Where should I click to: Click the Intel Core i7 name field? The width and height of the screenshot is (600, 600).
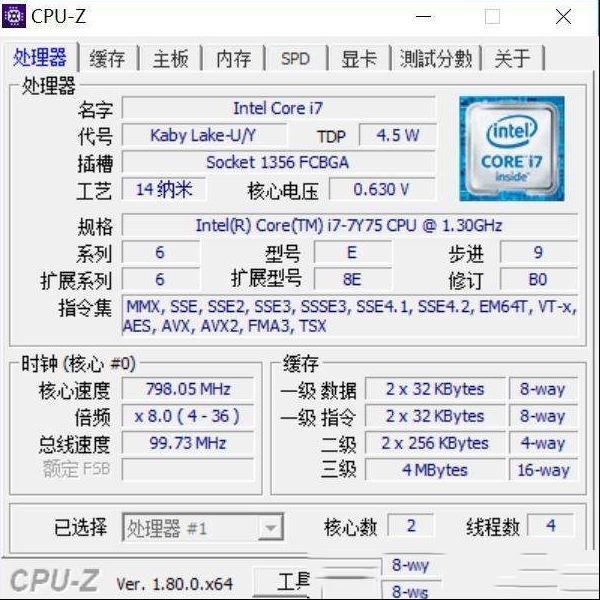[x=278, y=108]
